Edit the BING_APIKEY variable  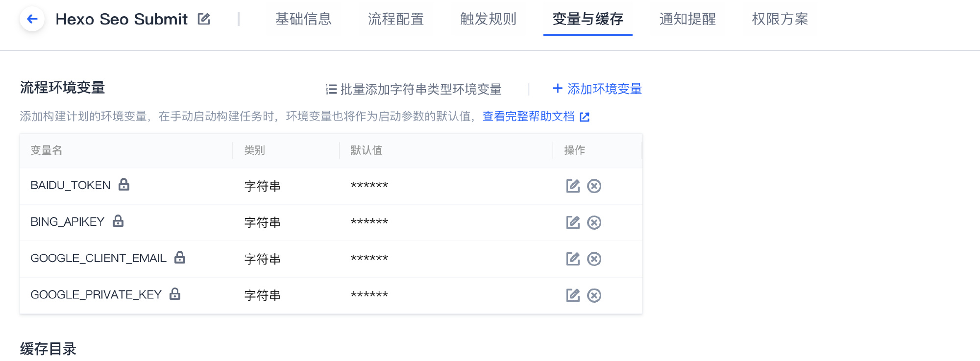[573, 222]
